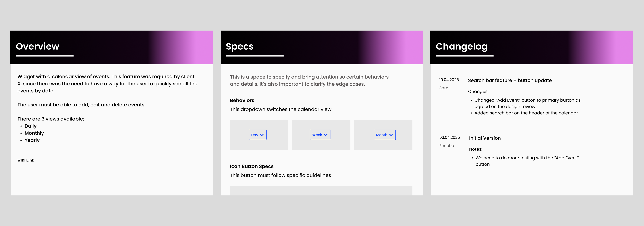
Task: Click the Yearly bullet item
Action: pyautogui.click(x=32, y=140)
